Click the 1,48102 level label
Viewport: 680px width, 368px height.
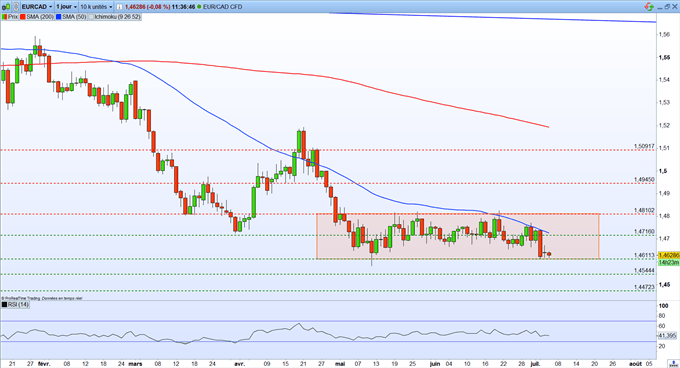(644, 210)
